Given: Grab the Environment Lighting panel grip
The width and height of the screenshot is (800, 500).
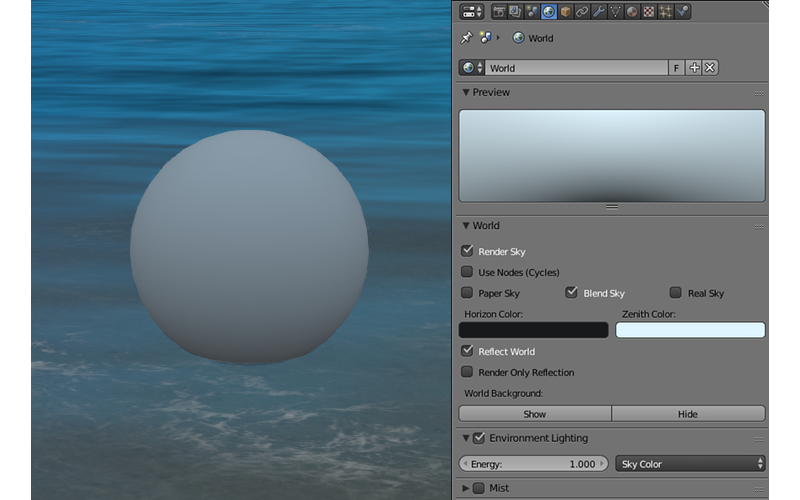Looking at the screenshot, I should [759, 439].
